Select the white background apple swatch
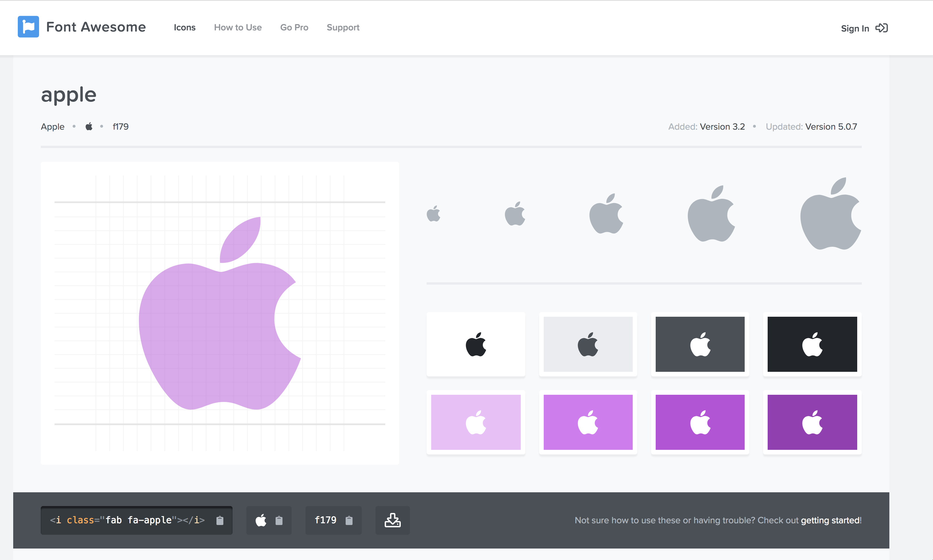 click(x=476, y=344)
